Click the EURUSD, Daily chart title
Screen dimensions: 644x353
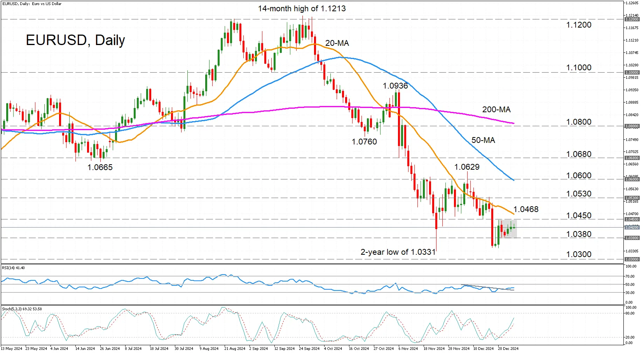pyautogui.click(x=75, y=40)
